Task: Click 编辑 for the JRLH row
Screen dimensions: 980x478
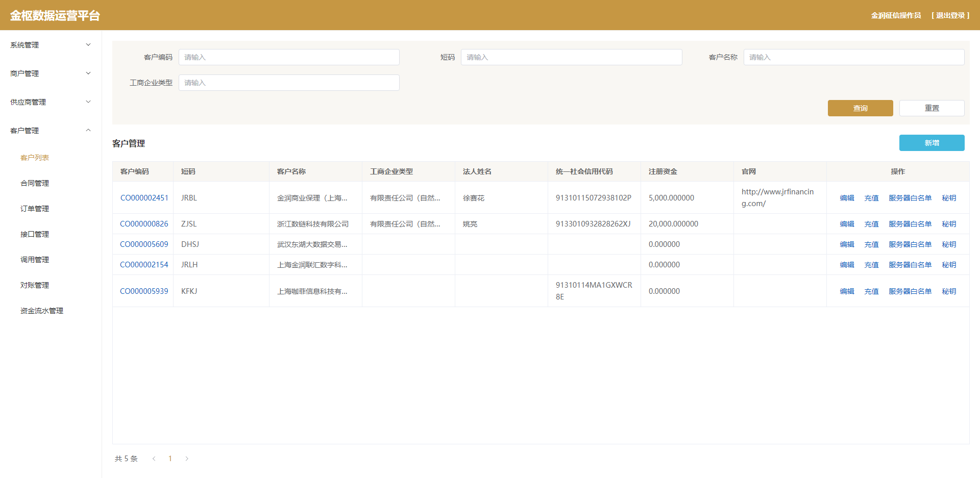Action: pos(847,265)
